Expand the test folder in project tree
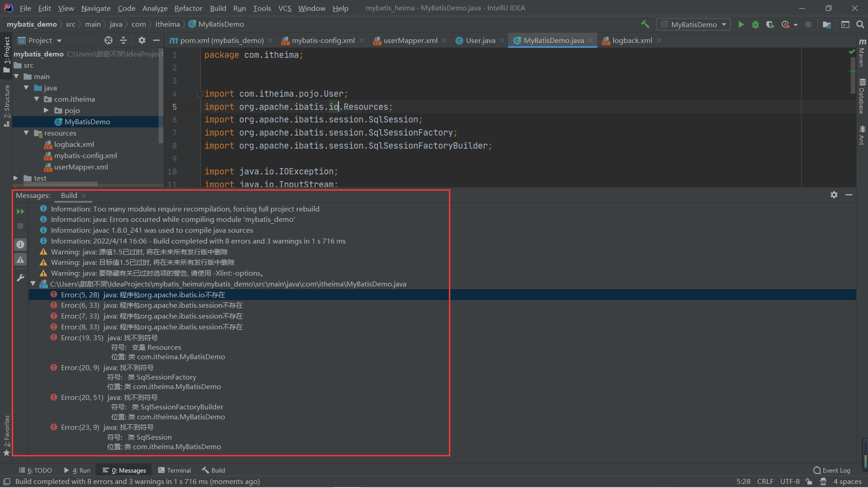 click(x=16, y=178)
